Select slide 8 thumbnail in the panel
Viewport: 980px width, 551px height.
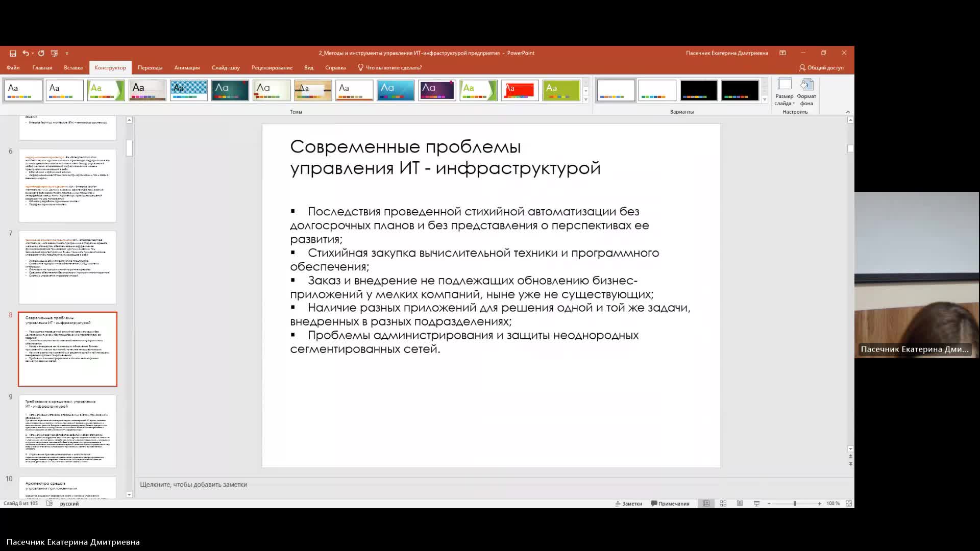tap(67, 349)
